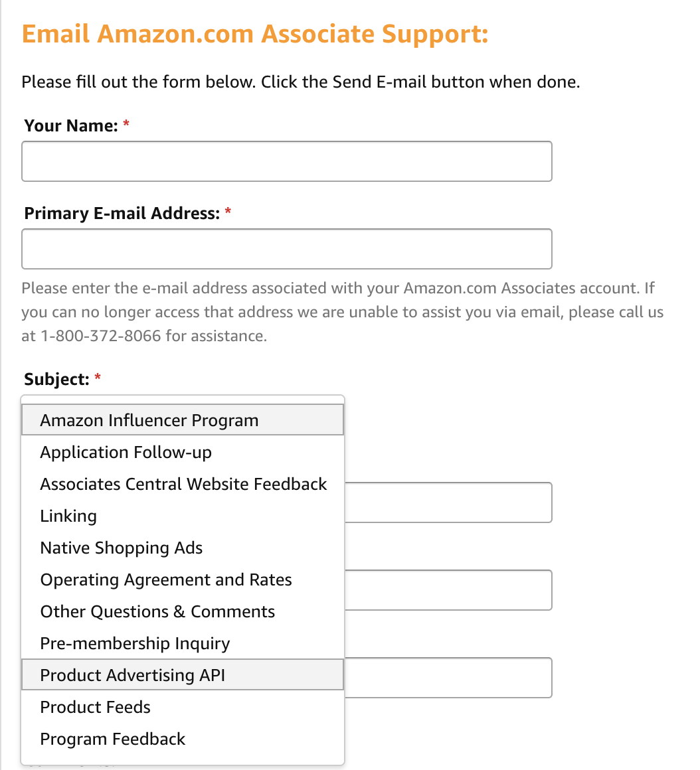Select Operating Agreement and Rates option

(x=166, y=580)
